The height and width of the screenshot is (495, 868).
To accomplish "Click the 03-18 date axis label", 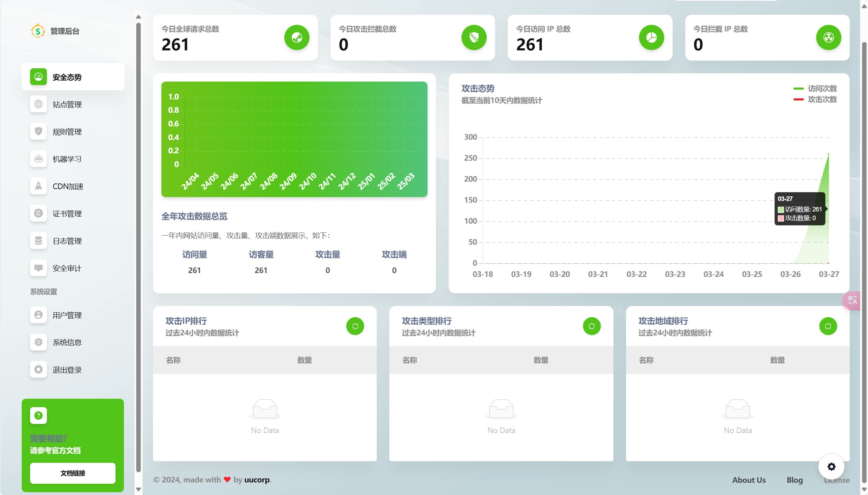I will [x=482, y=274].
